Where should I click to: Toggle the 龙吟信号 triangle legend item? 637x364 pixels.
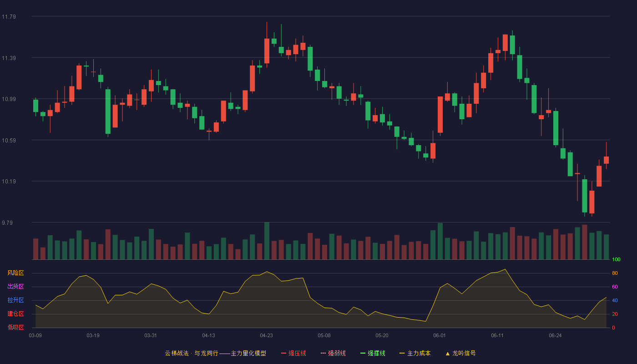[460, 353]
